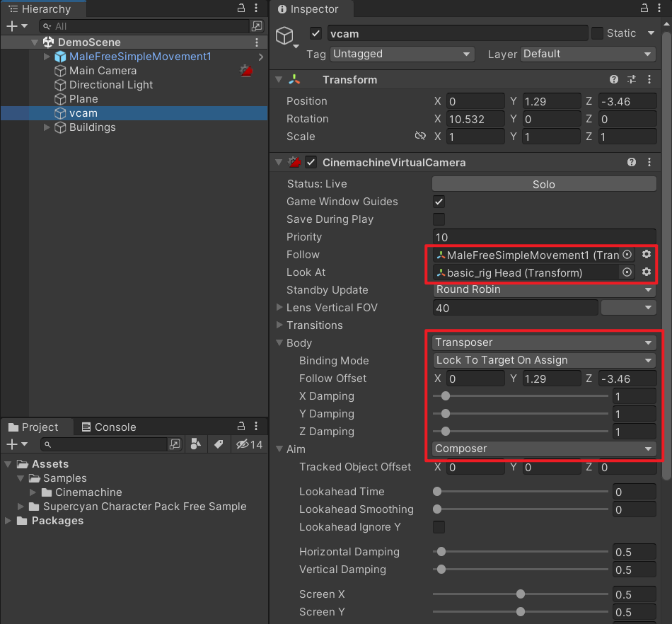Image resolution: width=672 pixels, height=624 pixels.
Task: Open Transform presets icon
Action: tap(632, 79)
